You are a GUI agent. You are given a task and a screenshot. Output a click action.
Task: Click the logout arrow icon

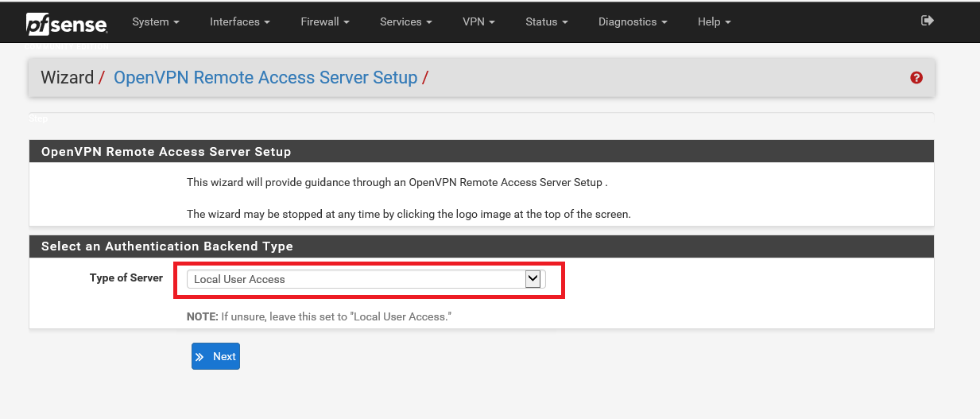(927, 21)
